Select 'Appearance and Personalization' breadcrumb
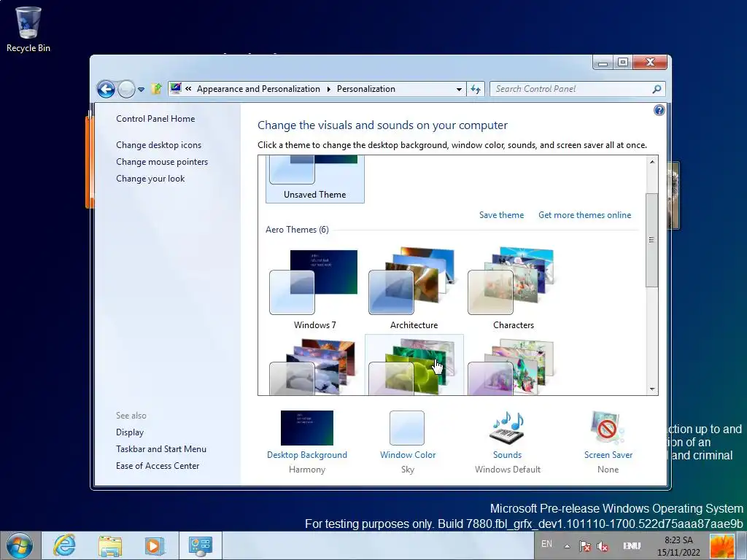This screenshot has height=560, width=747. (x=258, y=89)
